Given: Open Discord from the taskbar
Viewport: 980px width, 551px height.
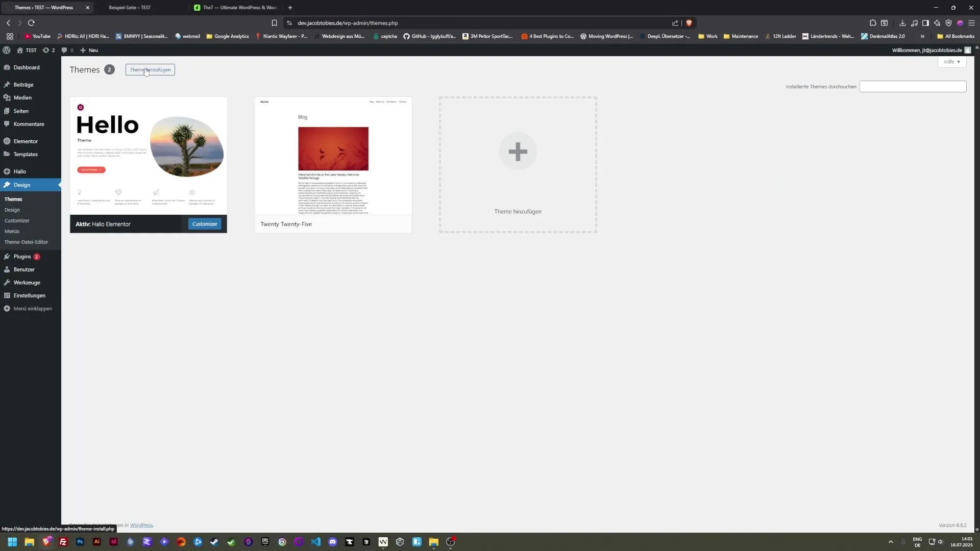Looking at the screenshot, I should tap(333, 542).
